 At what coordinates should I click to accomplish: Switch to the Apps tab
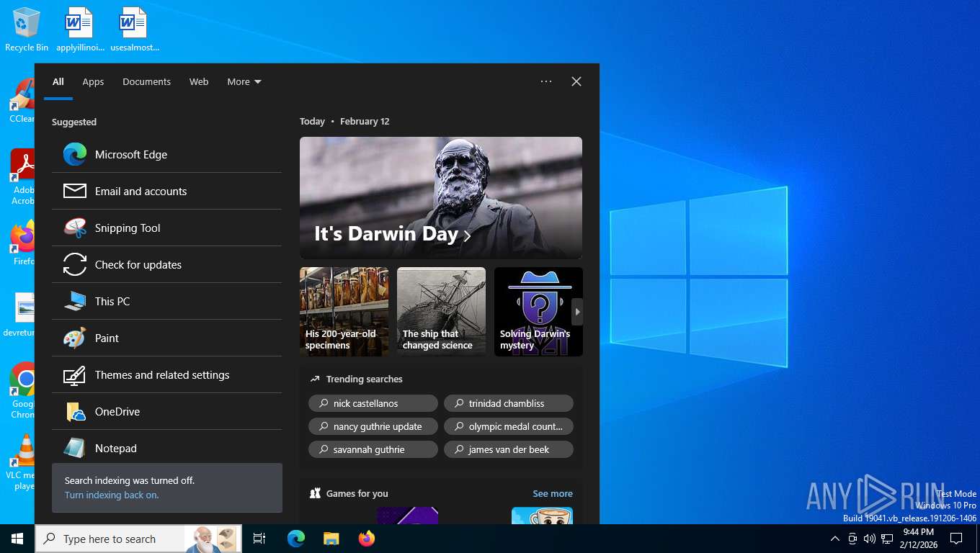[93, 81]
